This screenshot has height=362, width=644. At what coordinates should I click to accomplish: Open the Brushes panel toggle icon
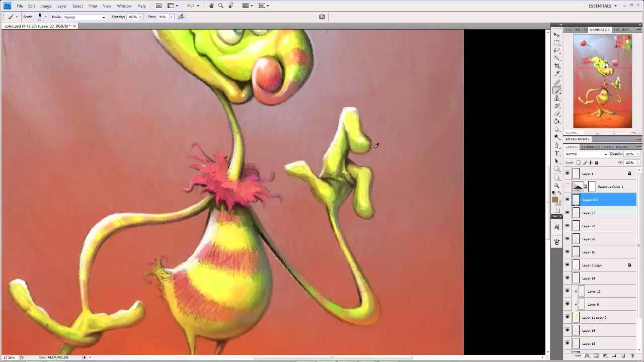322,17
